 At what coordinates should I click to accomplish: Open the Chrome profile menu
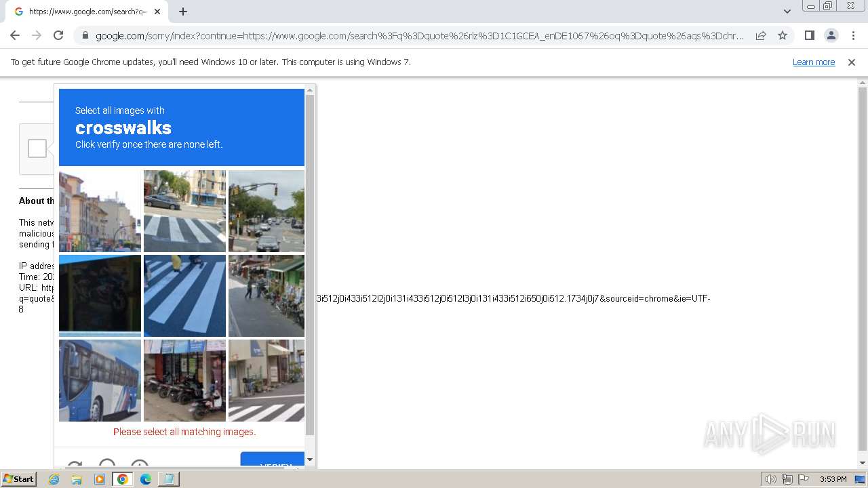[x=831, y=35]
